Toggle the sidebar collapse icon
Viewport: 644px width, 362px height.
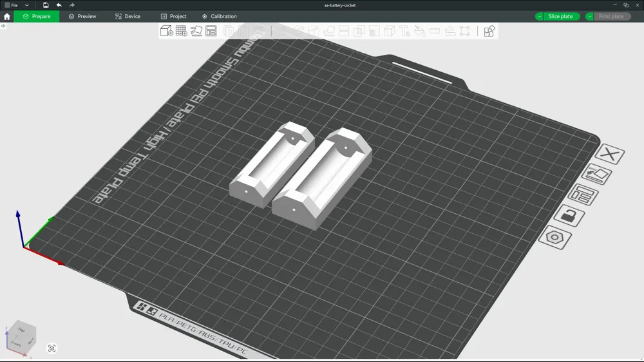coord(3,26)
